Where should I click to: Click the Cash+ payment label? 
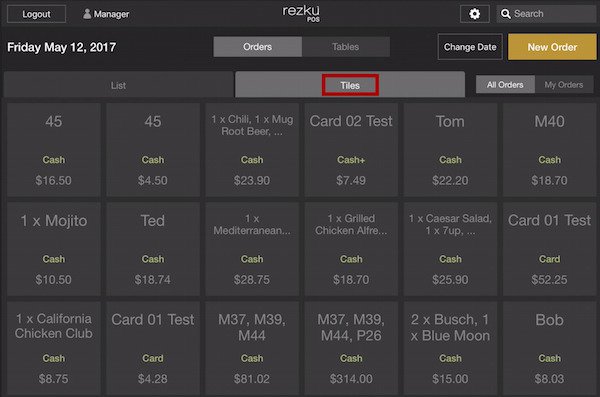click(x=351, y=160)
